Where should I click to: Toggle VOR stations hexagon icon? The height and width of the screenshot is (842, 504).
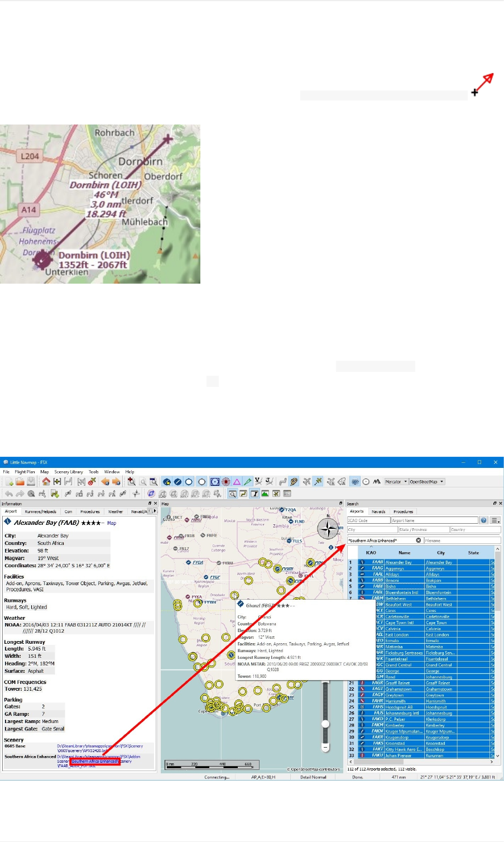[215, 481]
